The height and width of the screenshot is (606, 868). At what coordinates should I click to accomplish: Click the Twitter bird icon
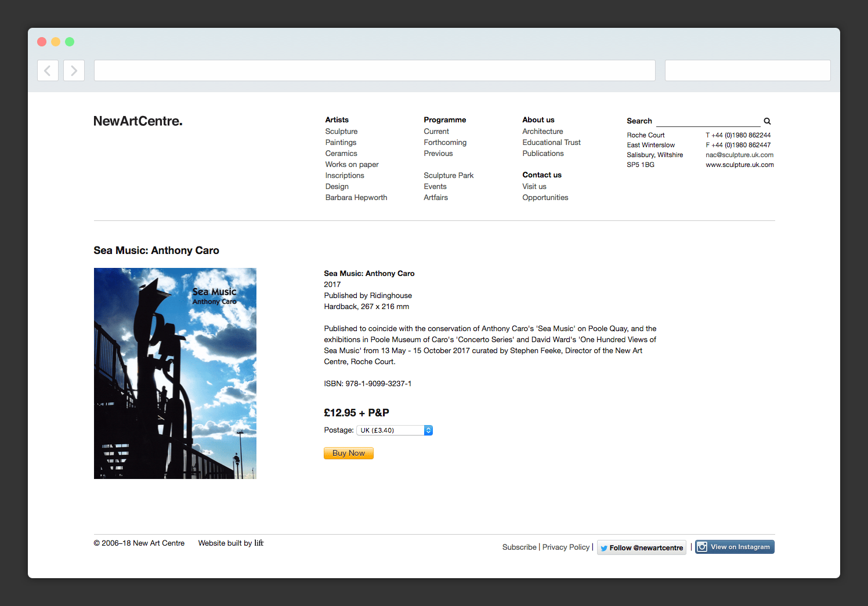pos(604,548)
